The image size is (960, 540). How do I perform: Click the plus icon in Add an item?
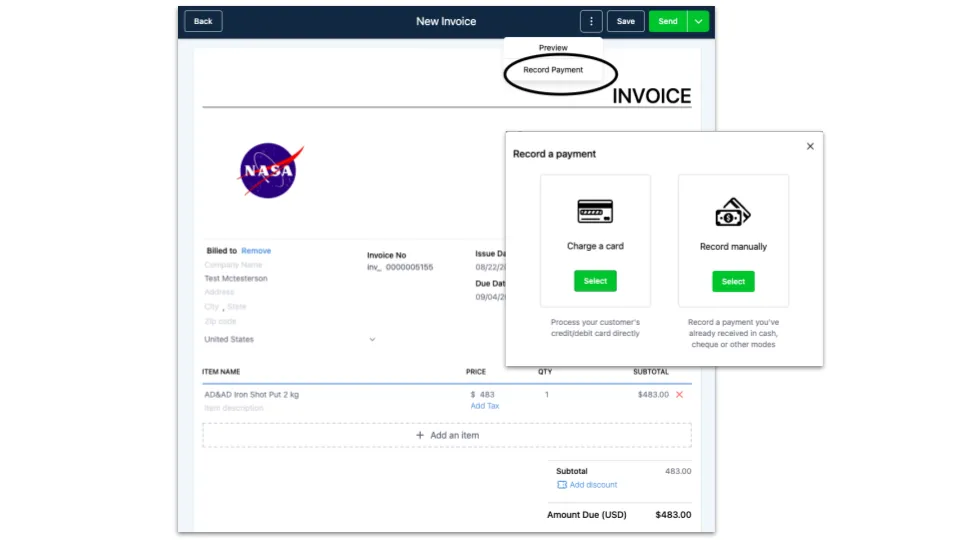(420, 435)
